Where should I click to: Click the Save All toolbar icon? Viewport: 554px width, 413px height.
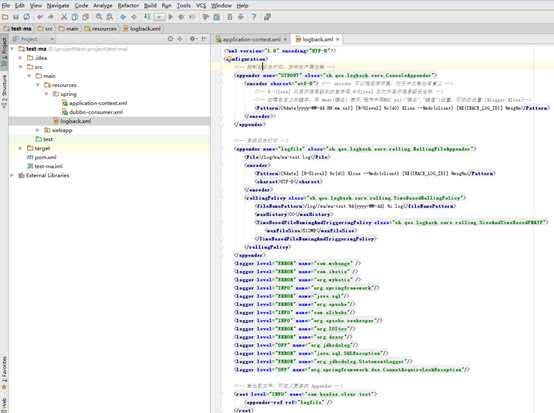(16, 17)
